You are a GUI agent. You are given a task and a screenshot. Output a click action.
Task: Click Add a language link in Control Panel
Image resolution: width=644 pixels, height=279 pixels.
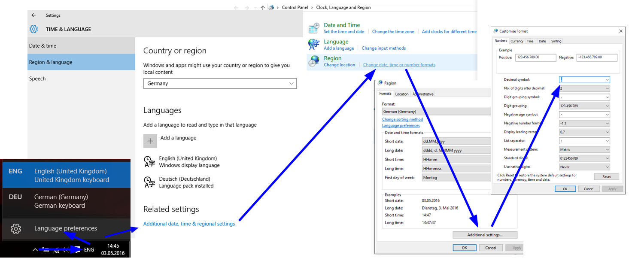pos(339,48)
